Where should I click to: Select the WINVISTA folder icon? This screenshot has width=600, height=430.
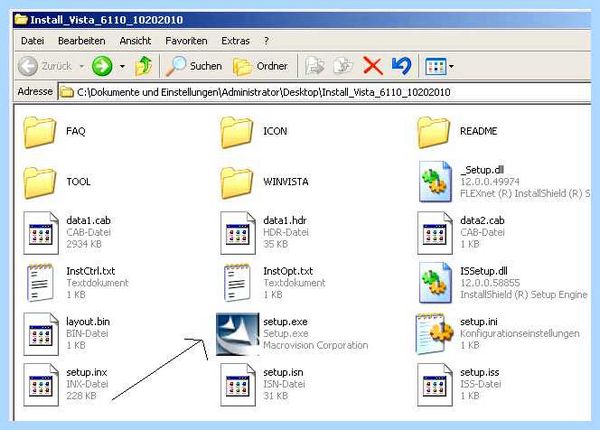(x=237, y=183)
